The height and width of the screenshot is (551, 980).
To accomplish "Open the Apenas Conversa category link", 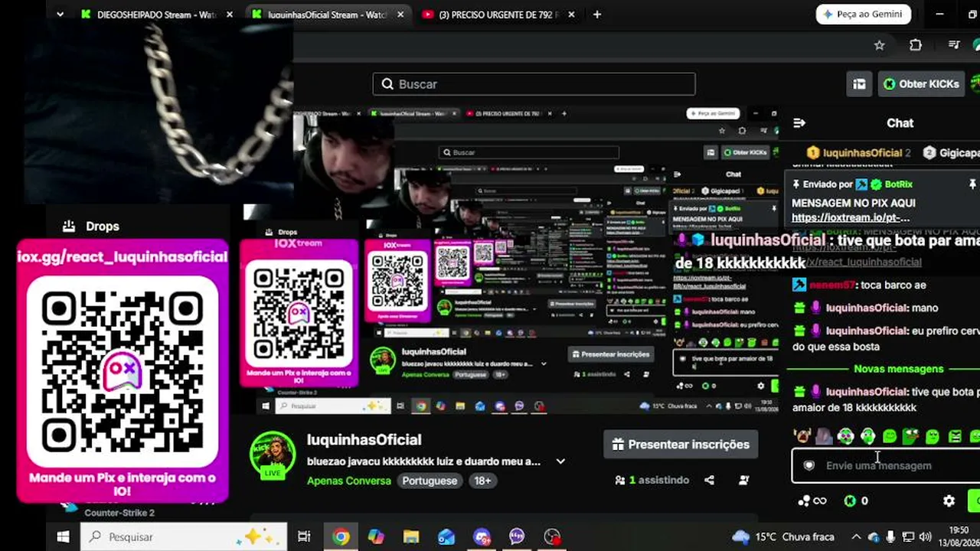I will point(349,481).
